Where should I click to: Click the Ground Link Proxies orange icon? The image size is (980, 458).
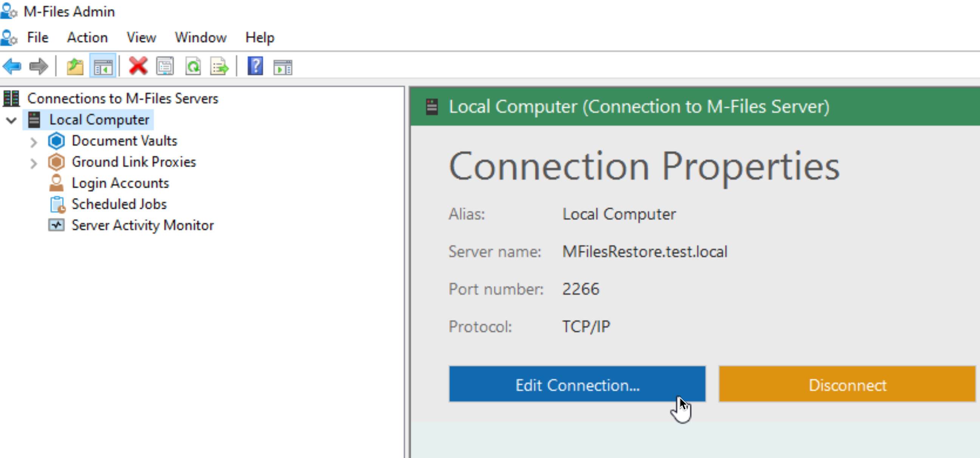point(56,162)
